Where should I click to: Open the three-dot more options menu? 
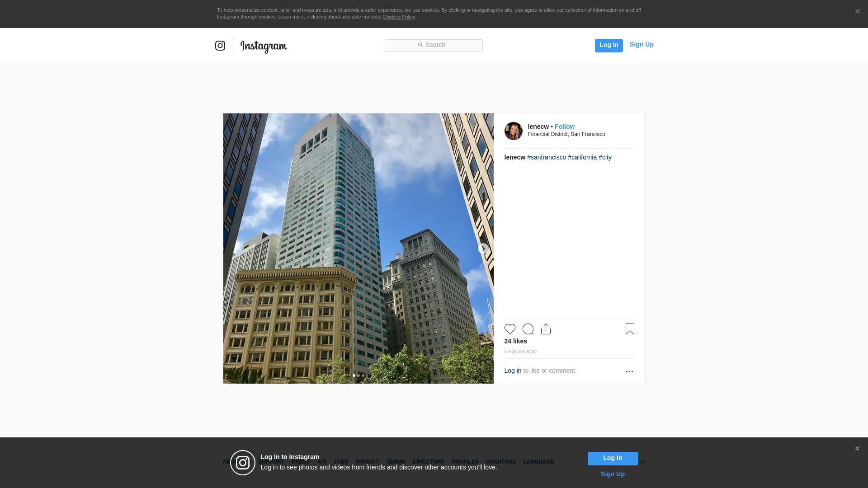click(x=629, y=371)
